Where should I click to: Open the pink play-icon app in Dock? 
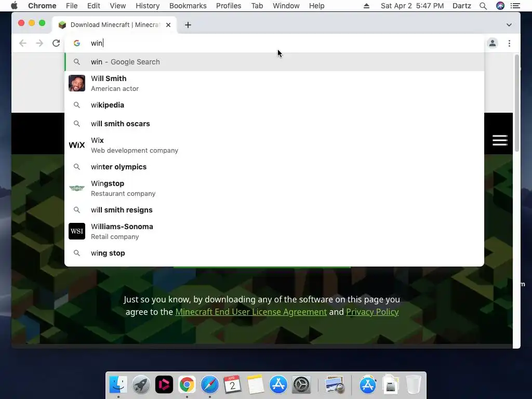tap(164, 385)
